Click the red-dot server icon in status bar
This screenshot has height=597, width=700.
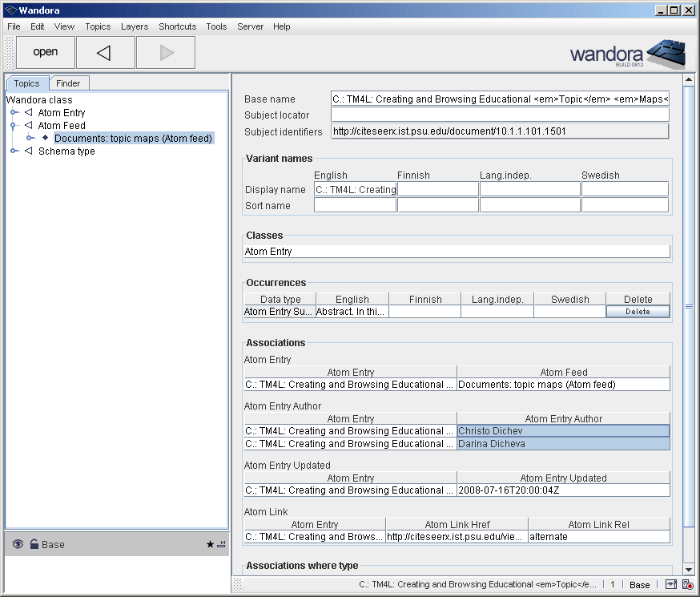pos(687,585)
